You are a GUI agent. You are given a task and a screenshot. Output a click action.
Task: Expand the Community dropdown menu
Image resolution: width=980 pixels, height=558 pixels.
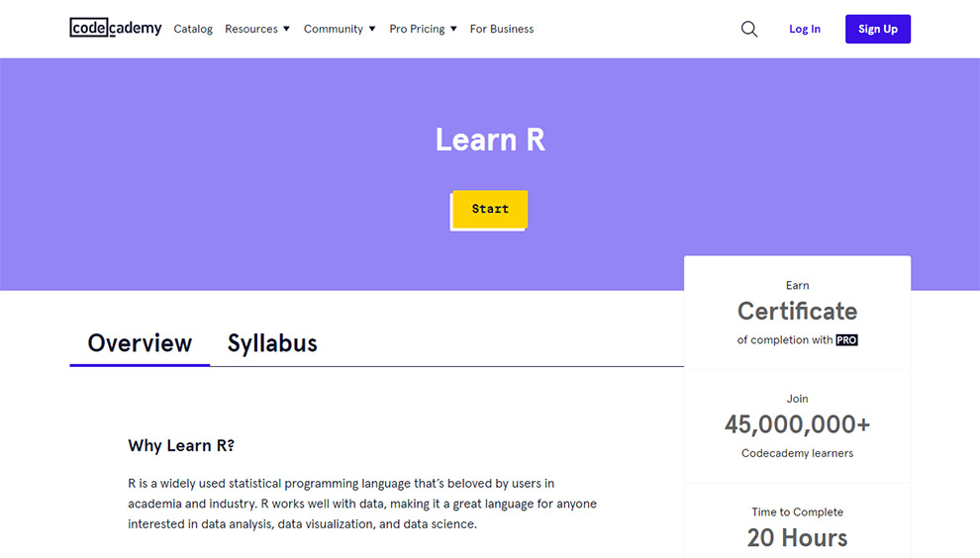pyautogui.click(x=340, y=29)
